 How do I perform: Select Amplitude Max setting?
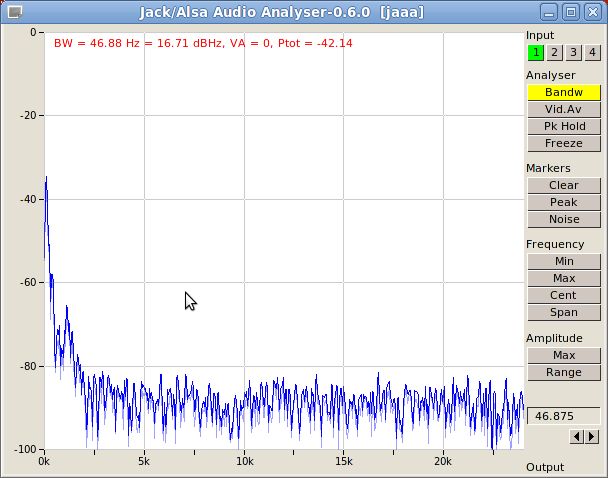(x=564, y=355)
